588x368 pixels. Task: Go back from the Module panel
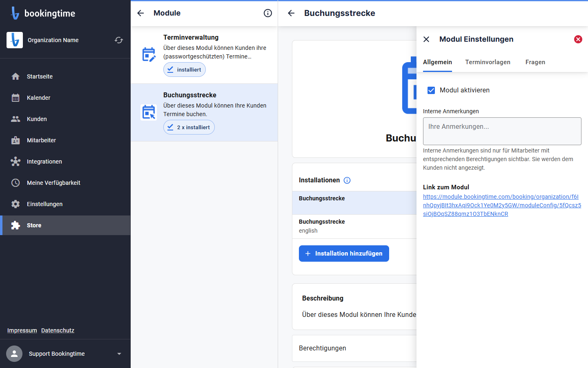click(x=140, y=13)
